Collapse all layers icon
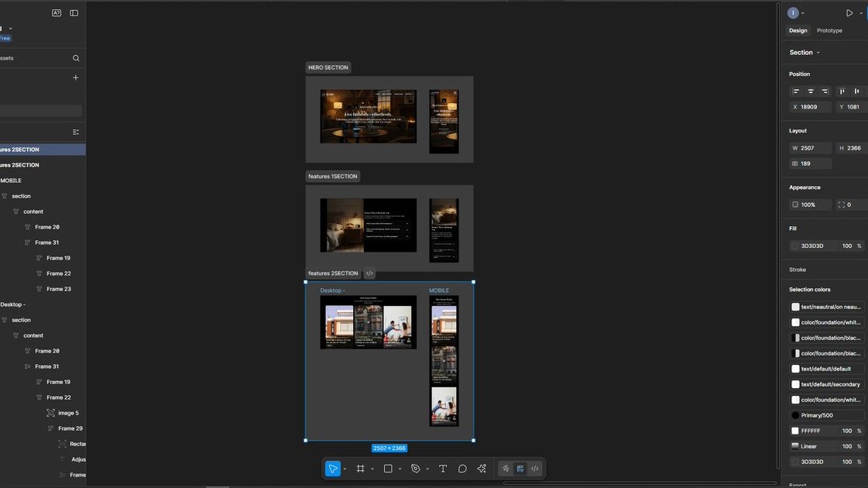Image resolution: width=868 pixels, height=488 pixels. tap(76, 132)
